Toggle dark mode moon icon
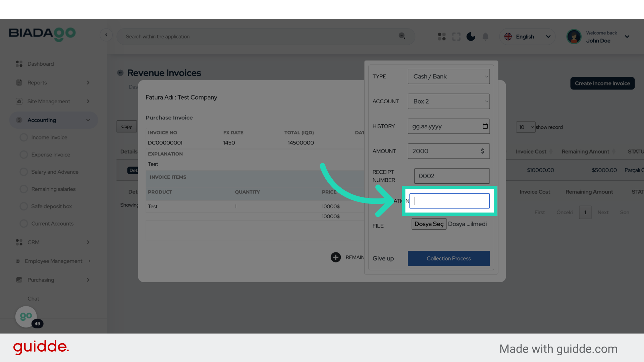Image resolution: width=644 pixels, height=362 pixels. click(471, 37)
